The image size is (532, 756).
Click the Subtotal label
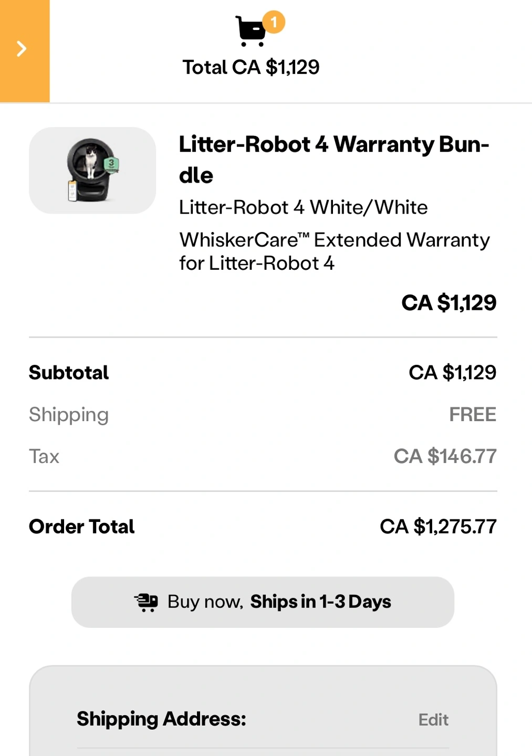coord(69,373)
